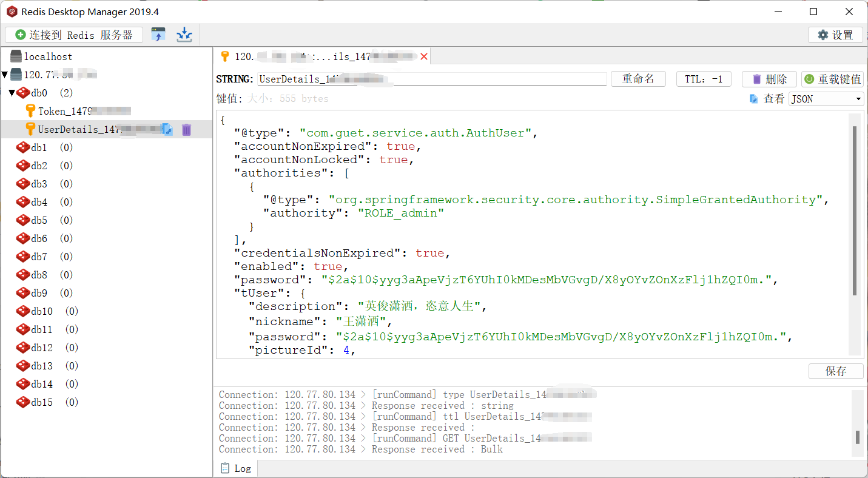Click the TTL: -1 button
This screenshot has height=478, width=868.
pyautogui.click(x=704, y=79)
